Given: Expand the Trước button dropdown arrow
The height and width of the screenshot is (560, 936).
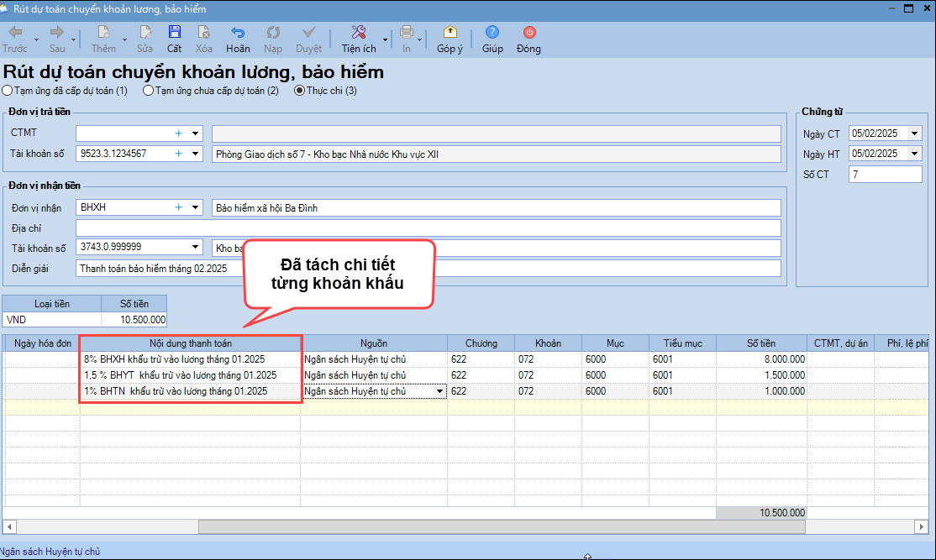Looking at the screenshot, I should pyautogui.click(x=36, y=40).
